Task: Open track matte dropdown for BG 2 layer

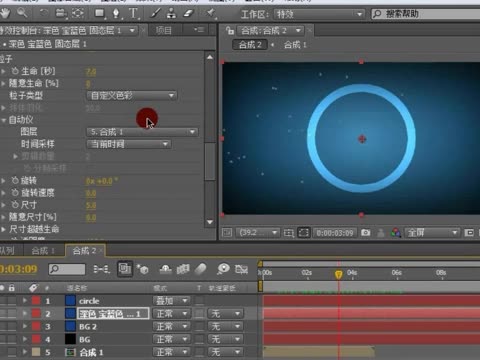Action: [x=225, y=327]
